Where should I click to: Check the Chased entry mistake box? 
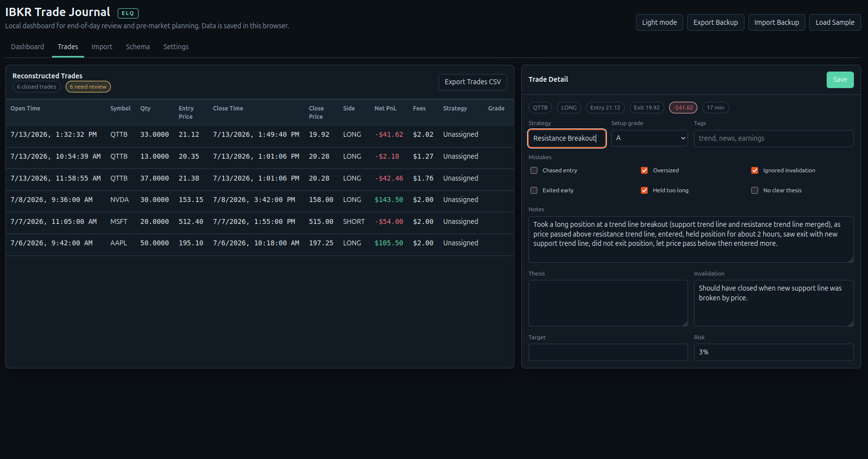coord(534,170)
